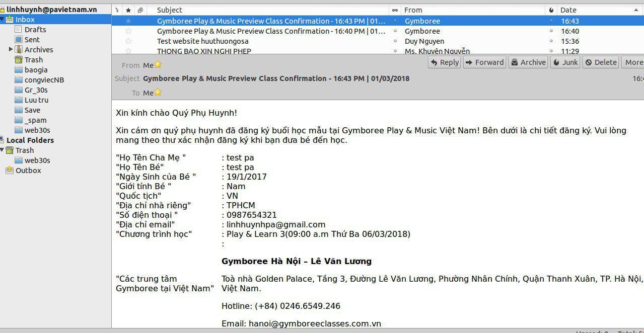This screenshot has width=644, height=333.
Task: Open the web30s folder below _spam
Action: [x=37, y=130]
